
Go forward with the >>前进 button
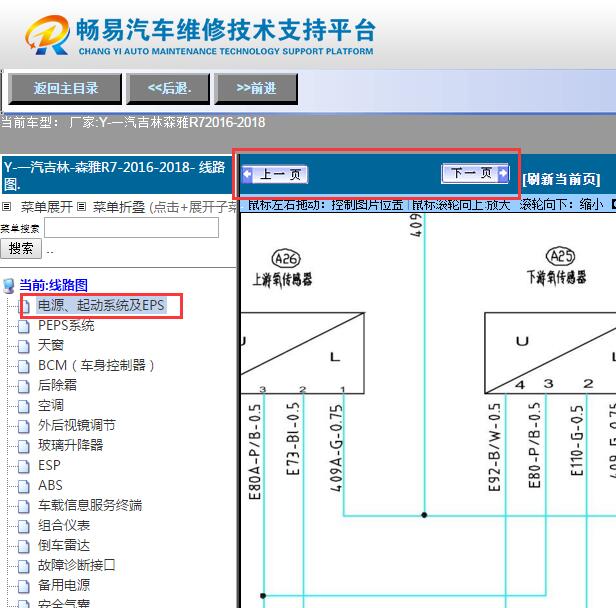(x=256, y=88)
